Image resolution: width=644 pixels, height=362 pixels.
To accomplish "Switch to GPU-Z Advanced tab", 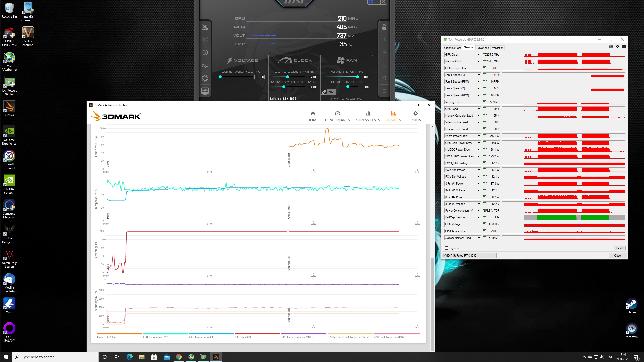I will [482, 48].
